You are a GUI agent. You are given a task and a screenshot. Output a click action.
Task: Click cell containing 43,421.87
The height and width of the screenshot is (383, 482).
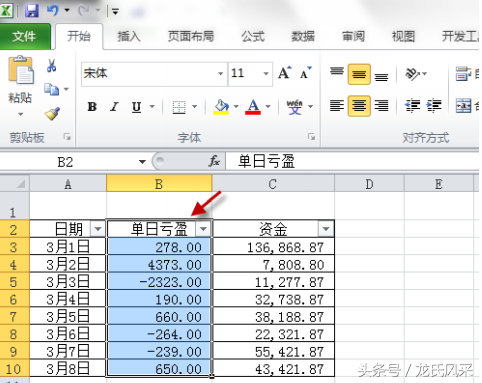click(x=273, y=368)
